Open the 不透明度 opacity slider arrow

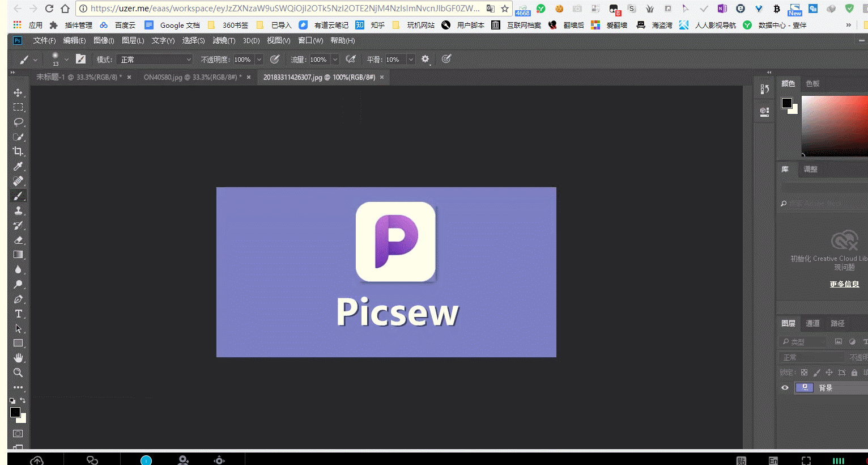click(259, 60)
